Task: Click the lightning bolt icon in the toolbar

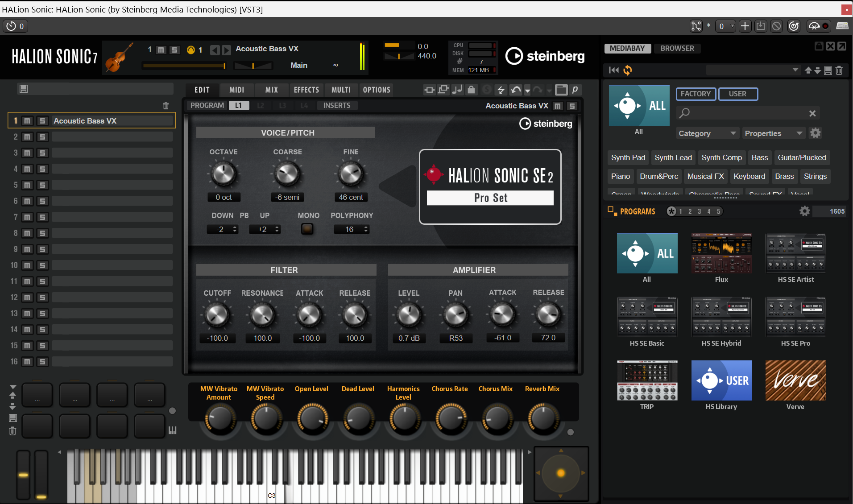Action: (501, 90)
